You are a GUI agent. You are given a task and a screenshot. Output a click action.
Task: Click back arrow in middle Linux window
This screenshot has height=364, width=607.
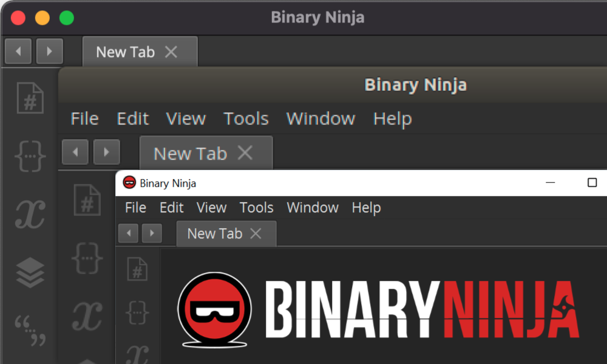[x=75, y=152]
